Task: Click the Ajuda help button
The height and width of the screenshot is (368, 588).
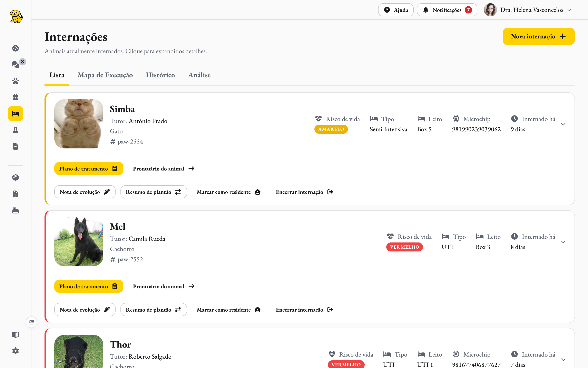Action: (x=396, y=10)
